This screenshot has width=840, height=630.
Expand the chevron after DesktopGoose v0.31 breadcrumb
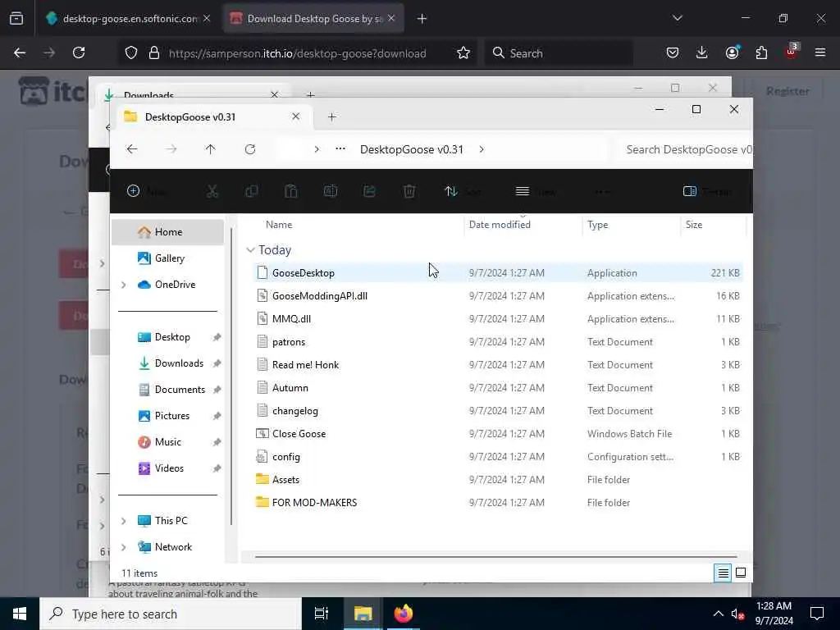click(482, 149)
